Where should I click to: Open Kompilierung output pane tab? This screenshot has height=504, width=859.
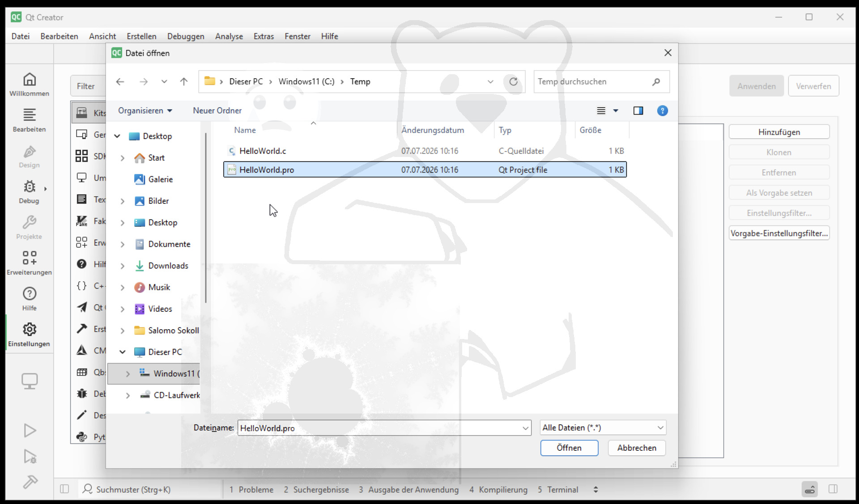(498, 490)
